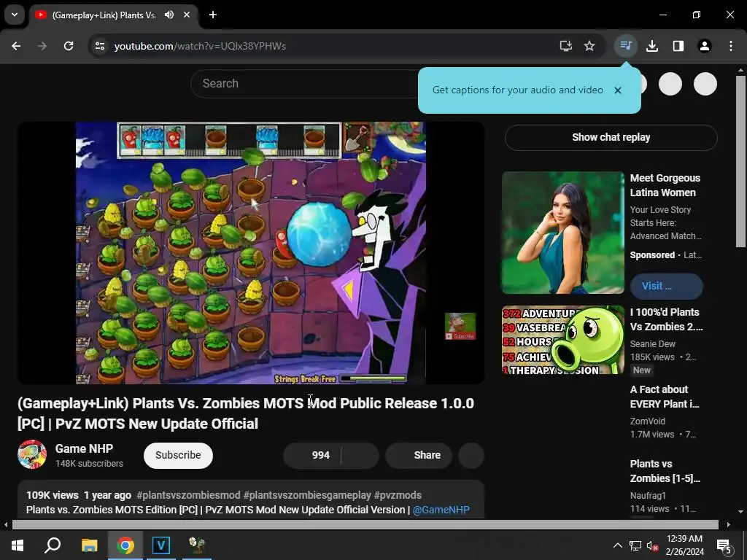This screenshot has height=560, width=747.
Task: Open the @GameNHP link in description
Action: pyautogui.click(x=441, y=510)
